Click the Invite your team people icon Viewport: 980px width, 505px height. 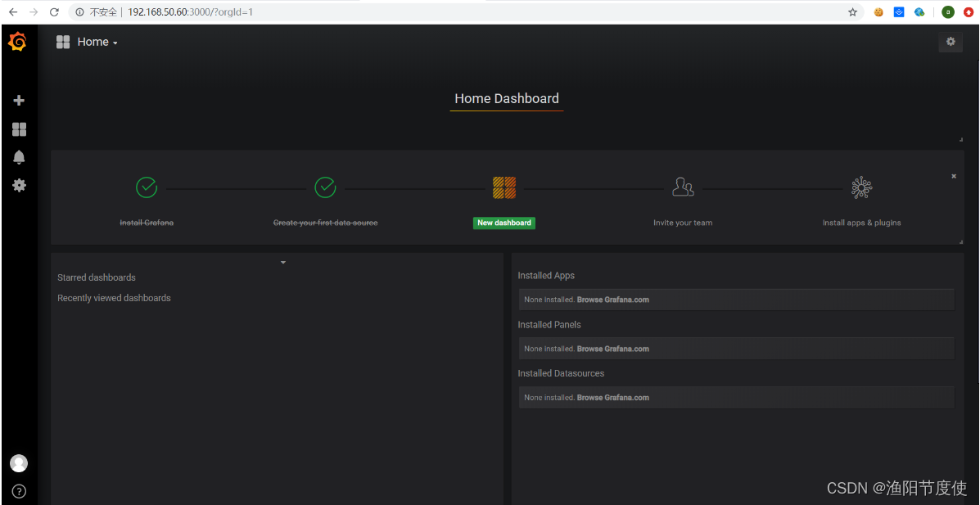pos(683,187)
